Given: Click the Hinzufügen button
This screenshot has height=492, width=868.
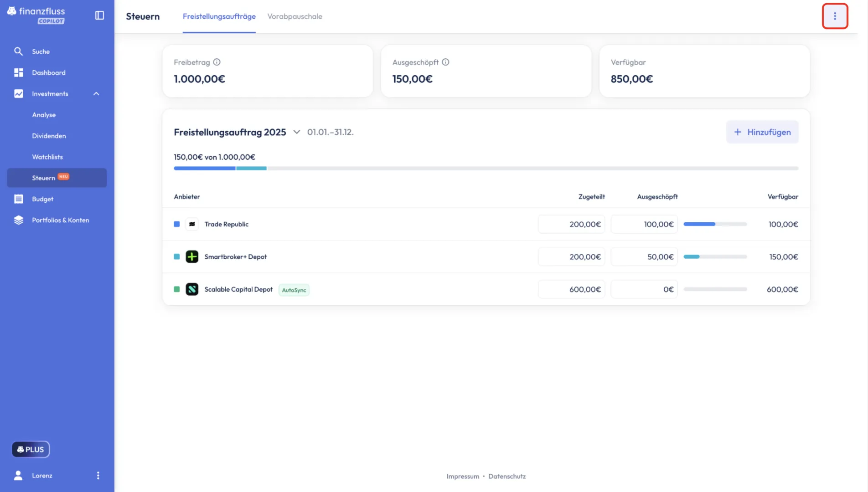Looking at the screenshot, I should click(x=762, y=132).
